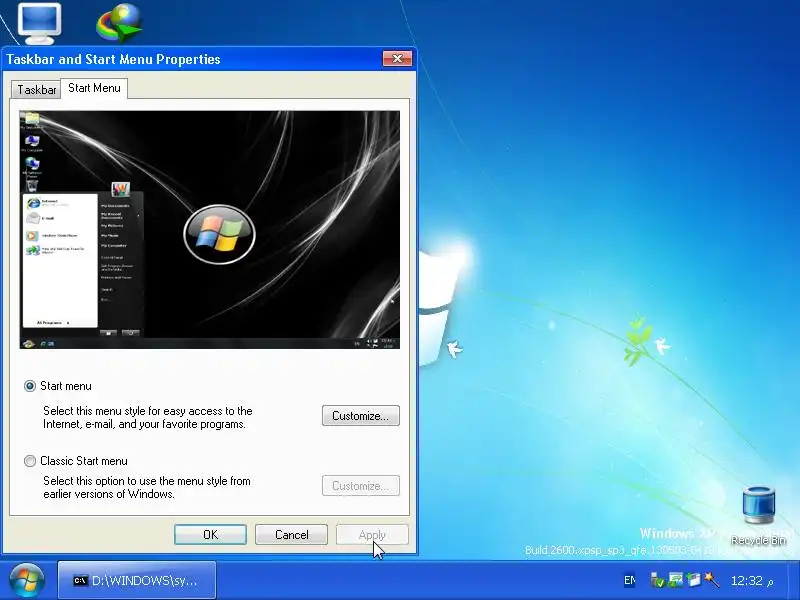
Task: Click the Windows Start orb button
Action: tap(26, 580)
